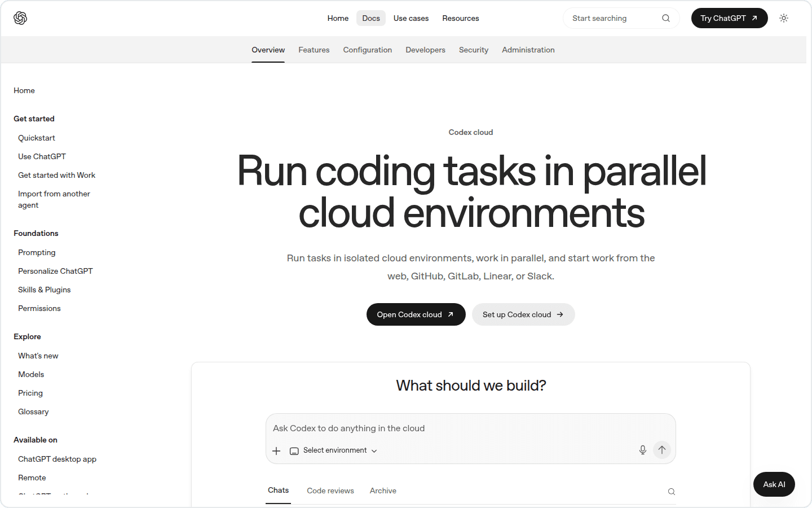Click the Foundations section heading

36,233
